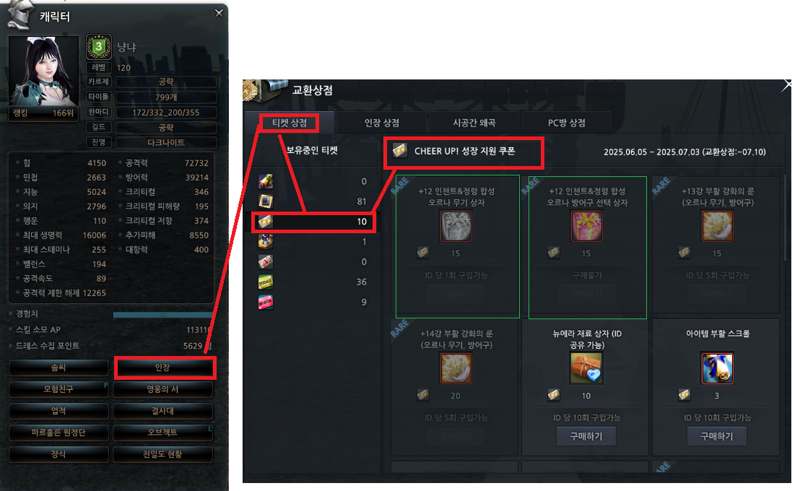Click the 인장 button in character panel

tap(163, 367)
